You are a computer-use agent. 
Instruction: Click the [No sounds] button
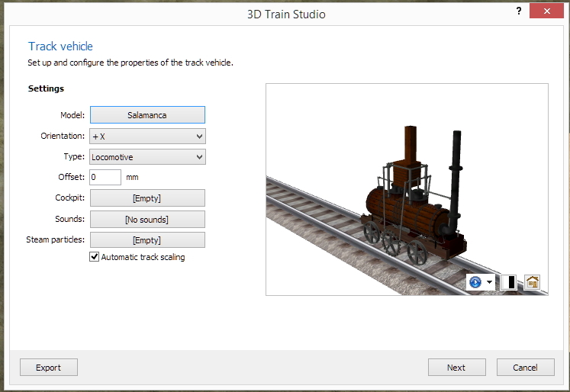(147, 220)
